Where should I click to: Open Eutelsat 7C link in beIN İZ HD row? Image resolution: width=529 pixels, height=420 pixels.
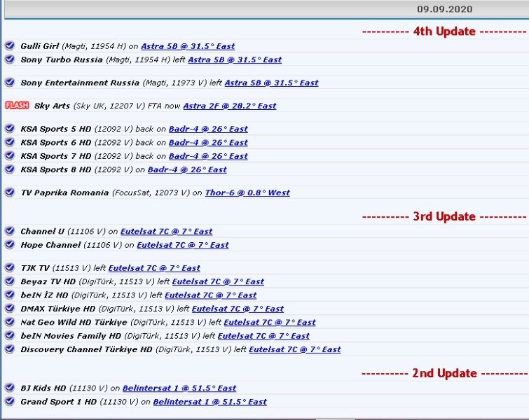tap(211, 295)
